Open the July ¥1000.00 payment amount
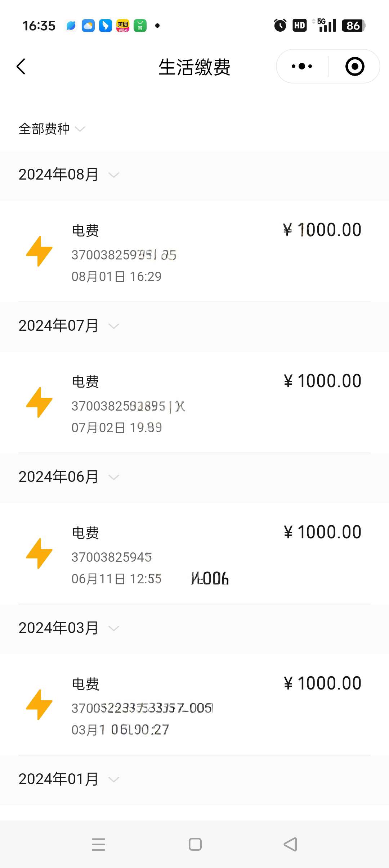The width and height of the screenshot is (389, 868). tap(322, 381)
